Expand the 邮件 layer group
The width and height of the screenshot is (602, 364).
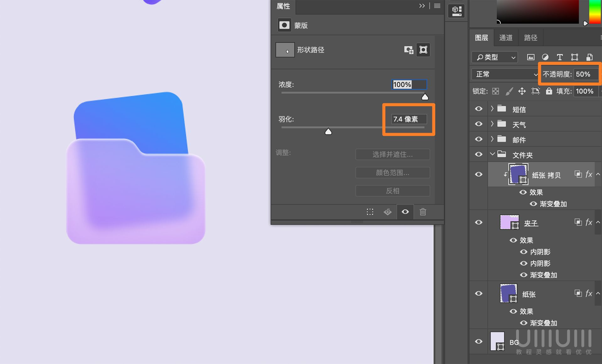click(493, 139)
